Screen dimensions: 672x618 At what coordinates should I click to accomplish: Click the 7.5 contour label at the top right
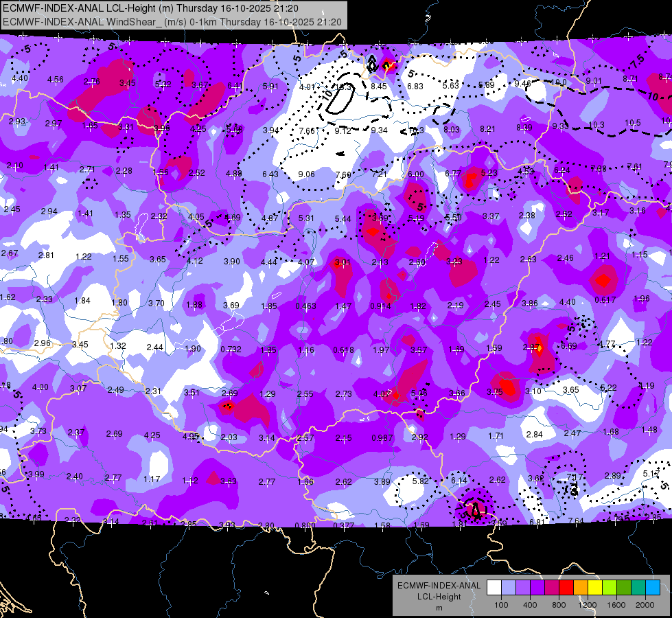[x=637, y=62]
